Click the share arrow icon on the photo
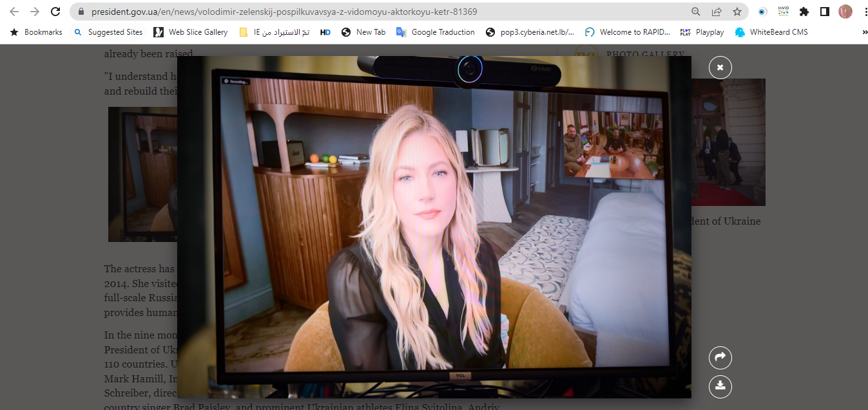This screenshot has width=868, height=410. pos(720,357)
